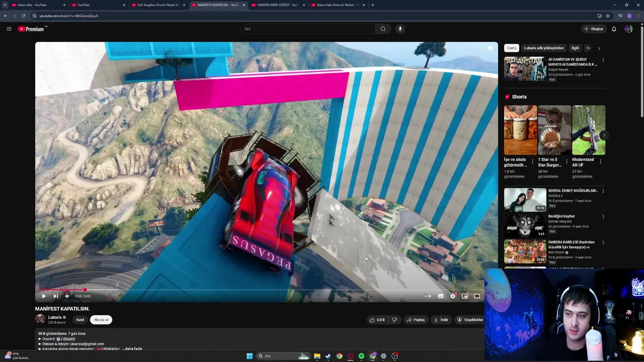Viewport: 644px width, 362px height.
Task: Mute the video volume
Action: pyautogui.click(x=67, y=296)
